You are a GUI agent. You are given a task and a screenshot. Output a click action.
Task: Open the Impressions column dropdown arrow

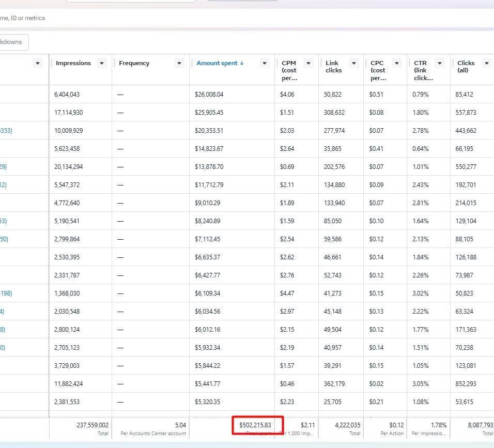pyautogui.click(x=102, y=63)
